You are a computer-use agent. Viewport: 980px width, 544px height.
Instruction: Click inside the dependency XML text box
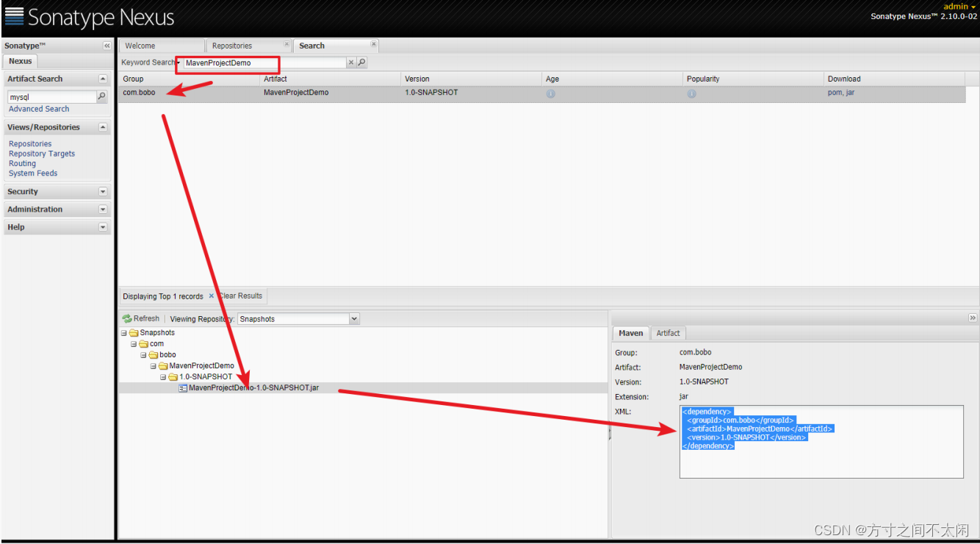821,442
